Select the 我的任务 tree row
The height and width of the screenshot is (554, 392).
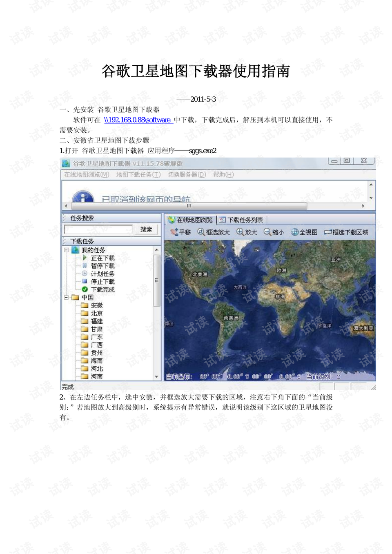pos(89,250)
